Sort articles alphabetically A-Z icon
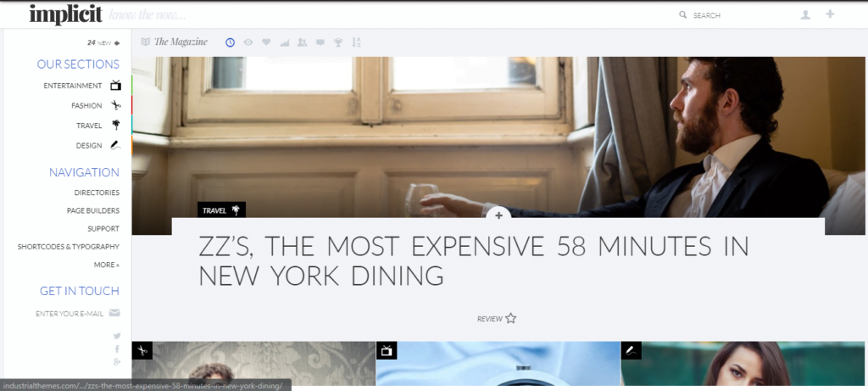The image size is (868, 391). [357, 42]
